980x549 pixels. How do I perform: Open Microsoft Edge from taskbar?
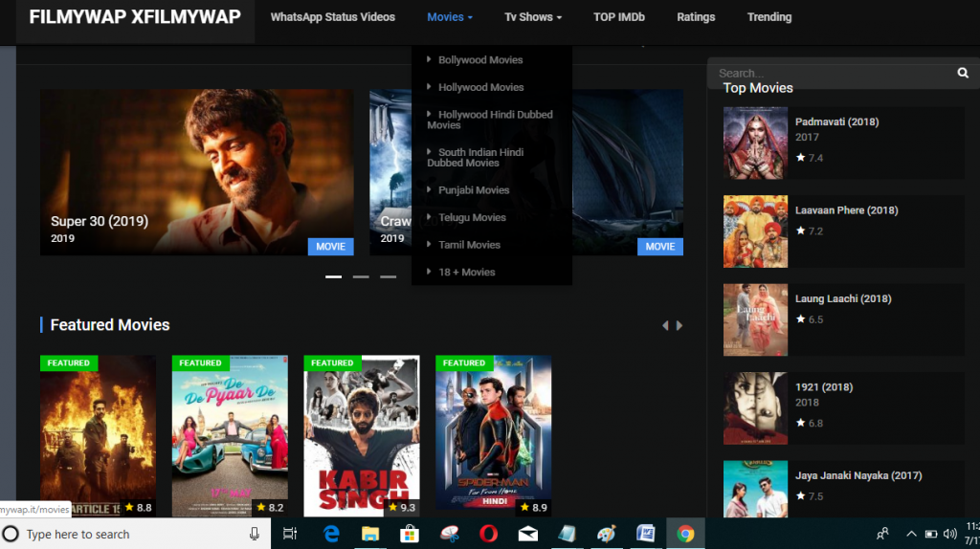(331, 534)
